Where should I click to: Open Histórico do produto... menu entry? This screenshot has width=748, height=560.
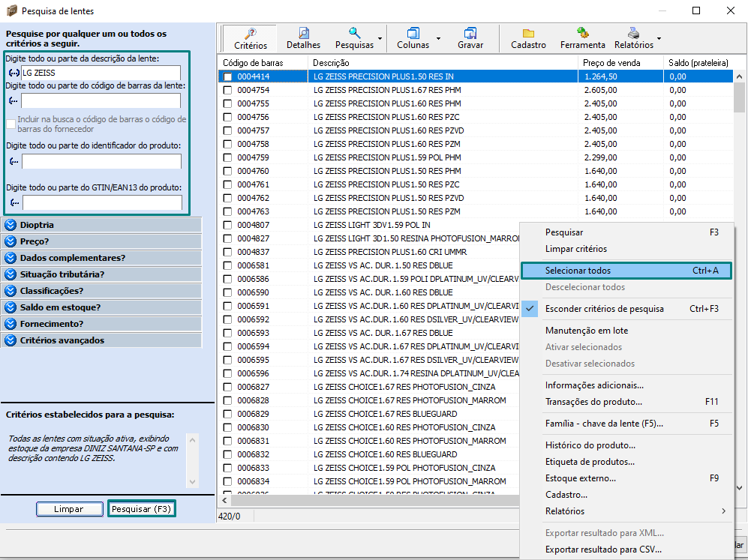[626, 445]
